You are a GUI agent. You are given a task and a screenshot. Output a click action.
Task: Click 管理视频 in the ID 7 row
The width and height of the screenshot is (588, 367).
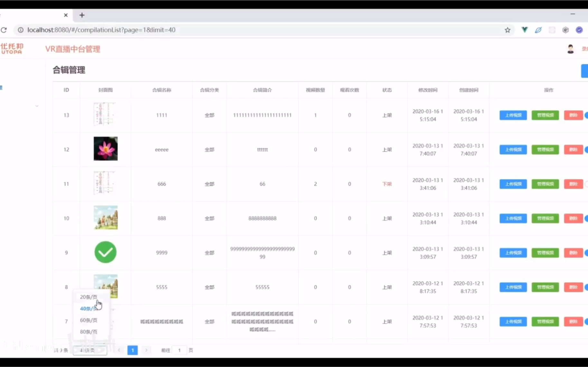545,322
